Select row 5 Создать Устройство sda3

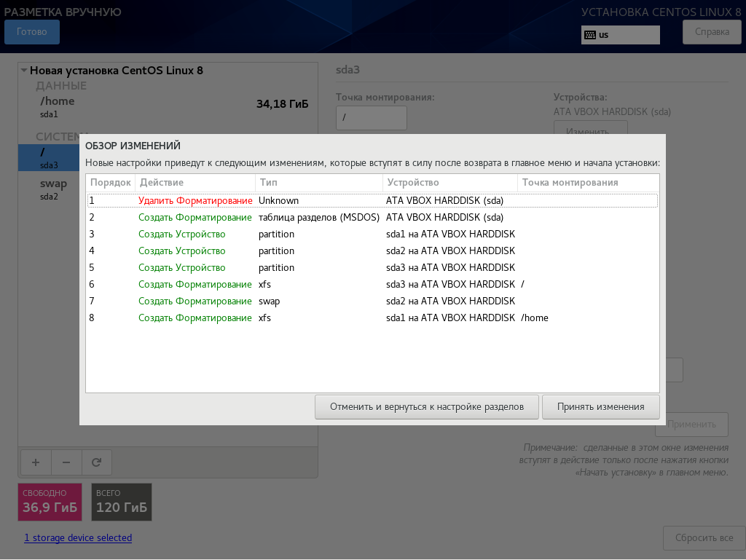(x=372, y=268)
